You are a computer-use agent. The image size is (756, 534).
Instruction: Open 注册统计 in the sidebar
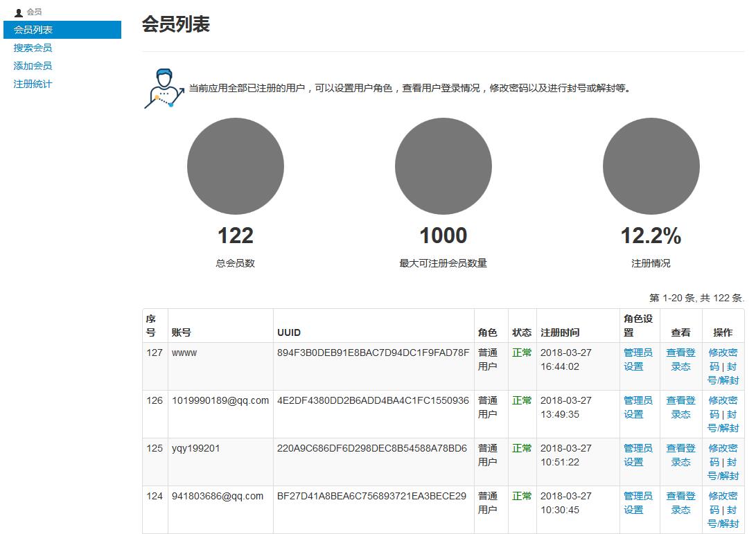(x=33, y=84)
